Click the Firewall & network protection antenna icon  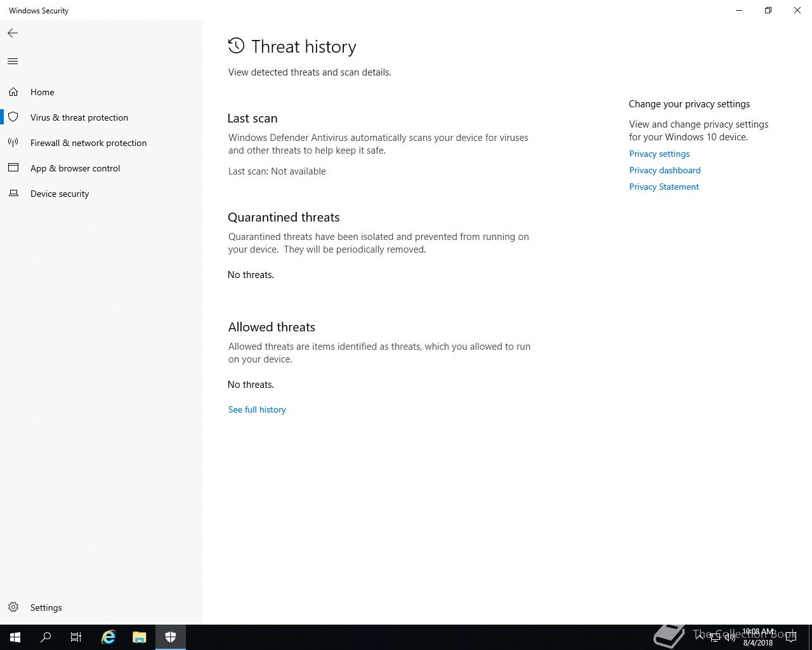(13, 143)
